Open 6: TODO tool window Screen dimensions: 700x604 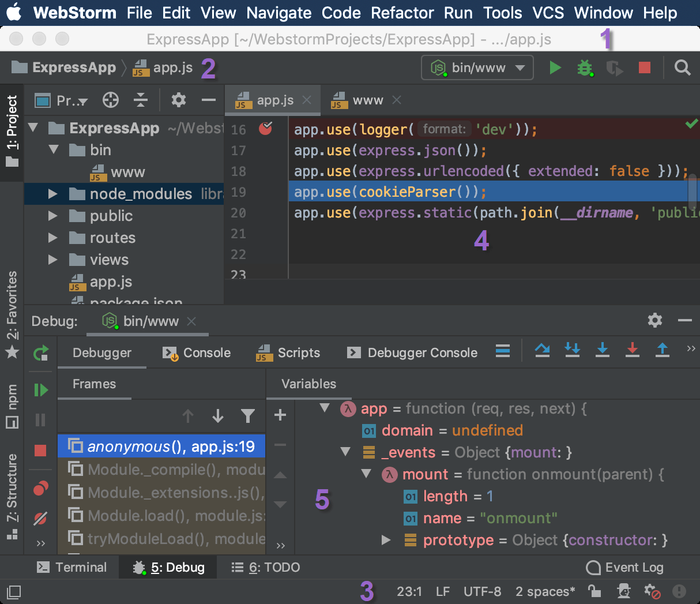click(x=266, y=568)
